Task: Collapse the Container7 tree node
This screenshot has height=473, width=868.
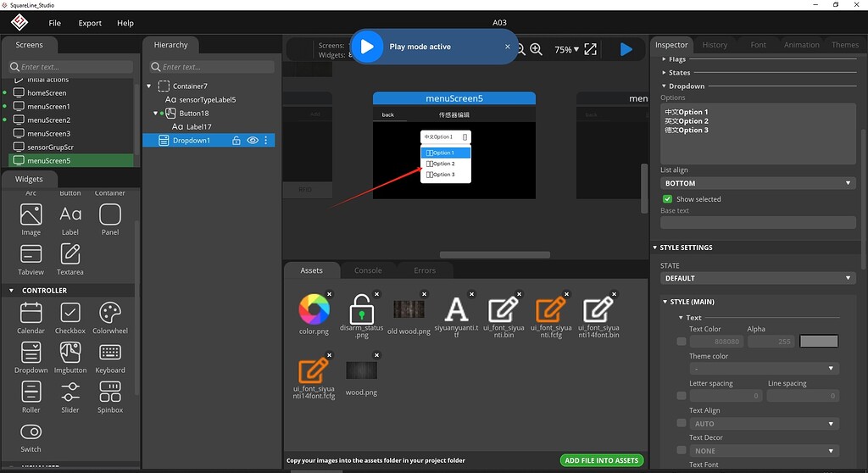Action: click(150, 86)
